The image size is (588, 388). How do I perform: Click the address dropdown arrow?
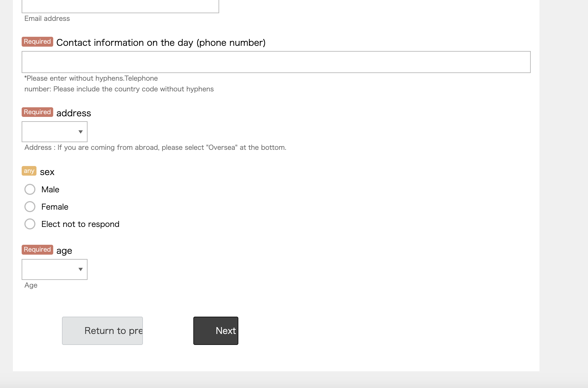click(x=80, y=132)
